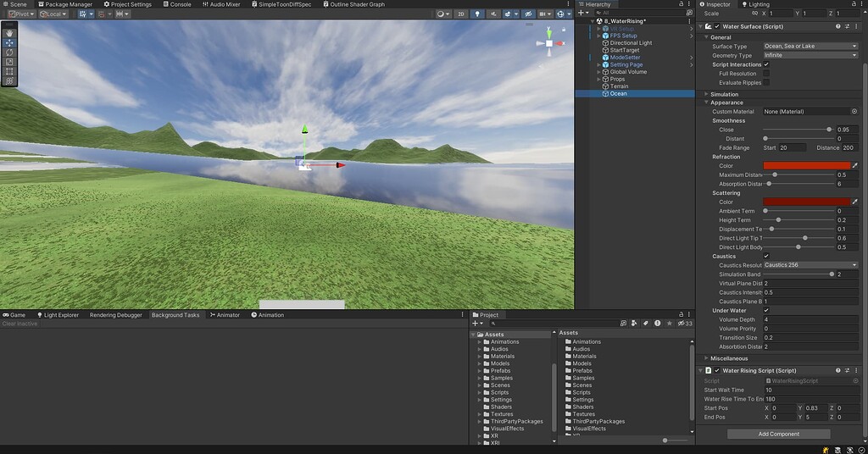Viewport: 868px width, 454px height.
Task: Uncheck the Caustics checkbox
Action: [766, 256]
